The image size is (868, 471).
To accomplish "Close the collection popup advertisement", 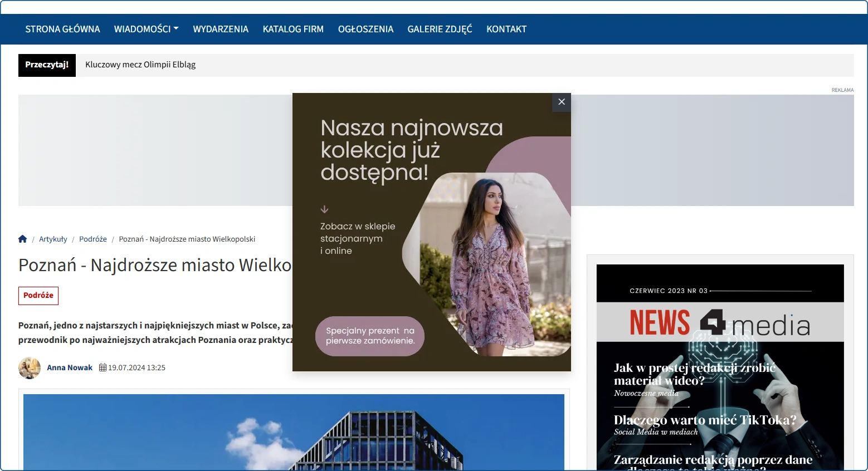I will (562, 102).
